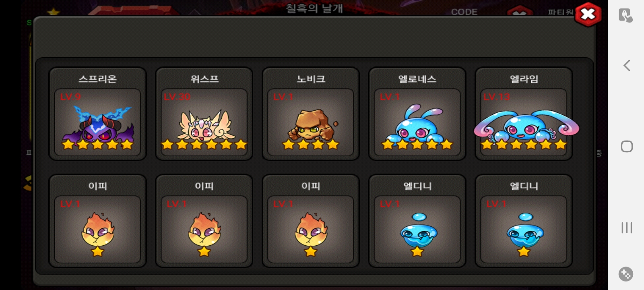Select the first 엘디니 water pet
The width and height of the screenshot is (644, 290).
[417, 221]
